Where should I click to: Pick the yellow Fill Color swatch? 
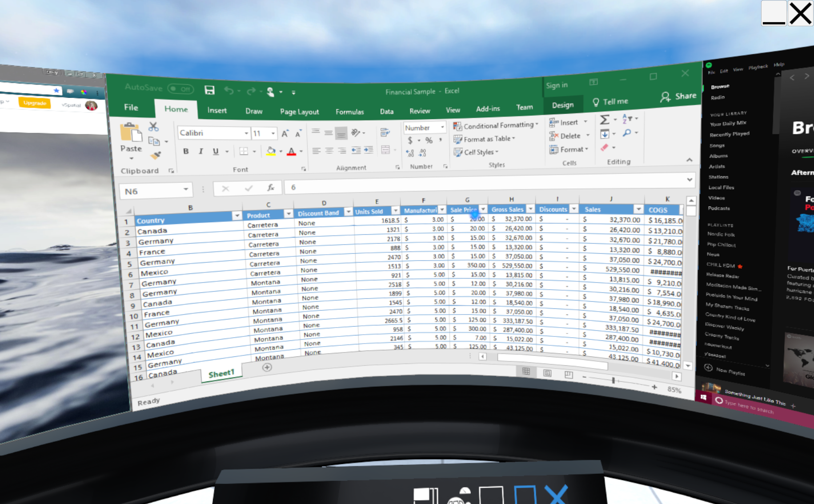(271, 151)
